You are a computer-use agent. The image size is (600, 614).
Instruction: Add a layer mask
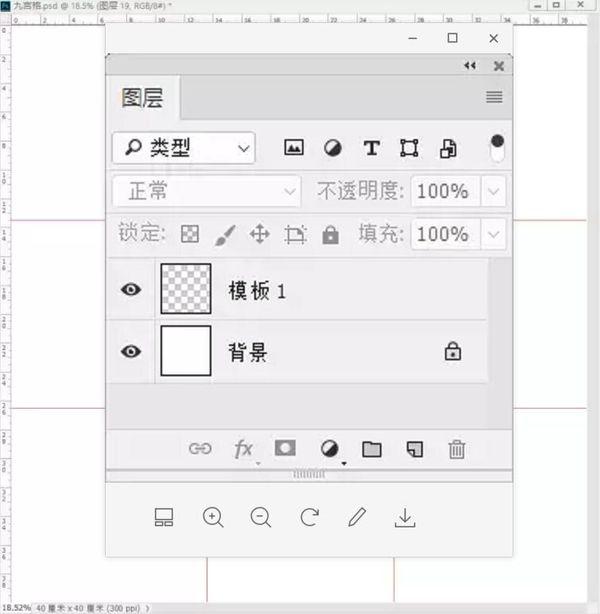point(285,449)
